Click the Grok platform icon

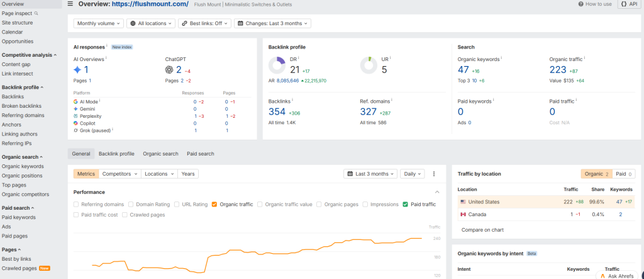75,130
